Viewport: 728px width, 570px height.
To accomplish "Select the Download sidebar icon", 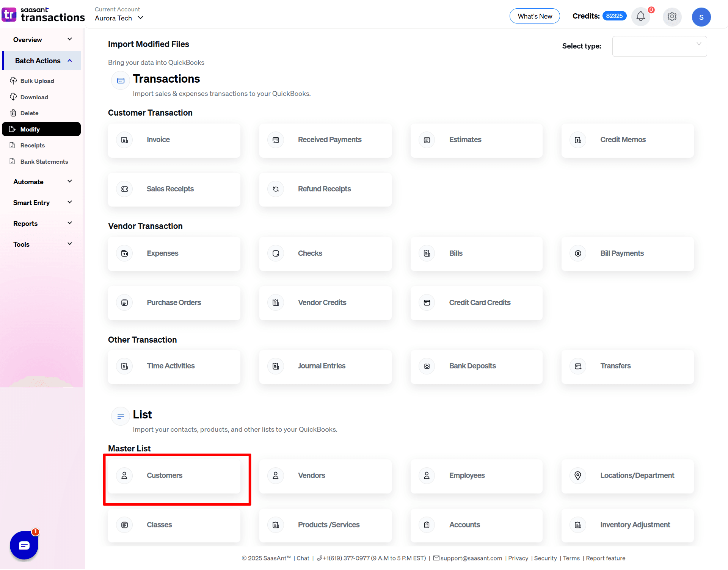I will click(13, 97).
